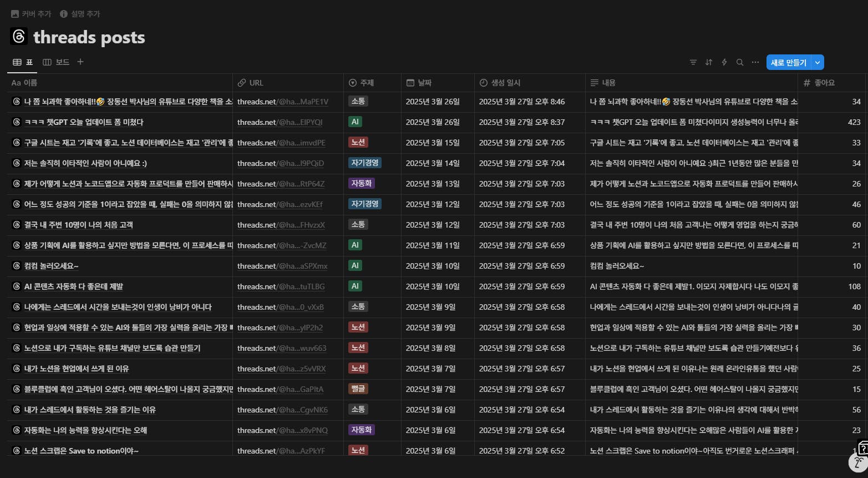Open the 내용 column header menu

pos(692,83)
